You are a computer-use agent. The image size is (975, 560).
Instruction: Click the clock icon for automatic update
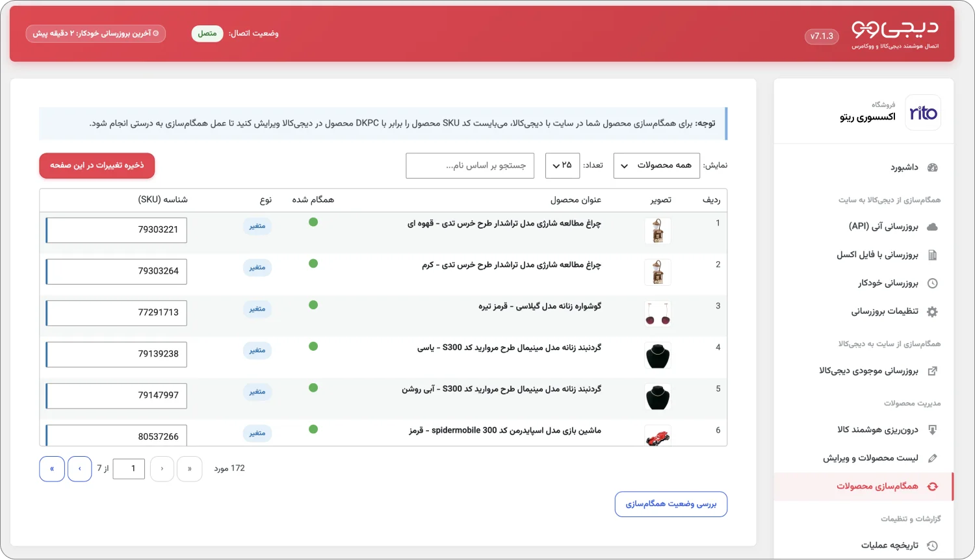click(x=932, y=283)
